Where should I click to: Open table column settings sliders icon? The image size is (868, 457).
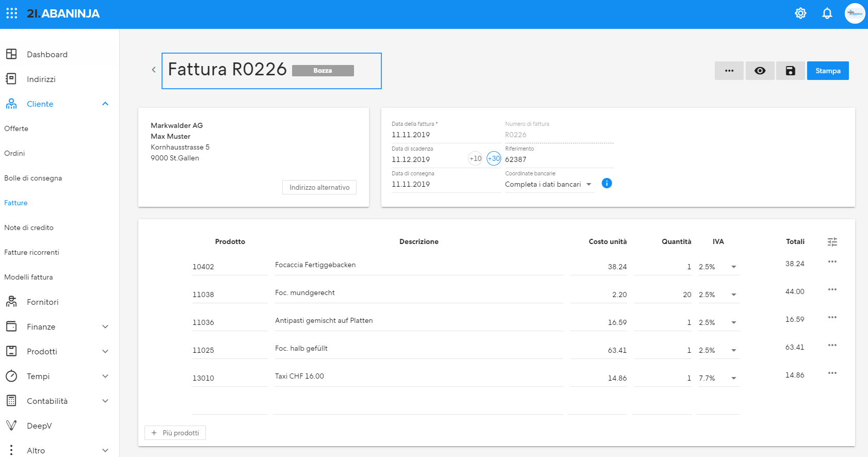coord(832,242)
